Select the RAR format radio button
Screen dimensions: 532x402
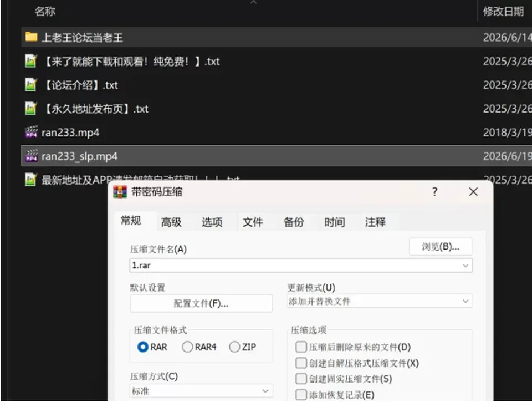point(143,347)
